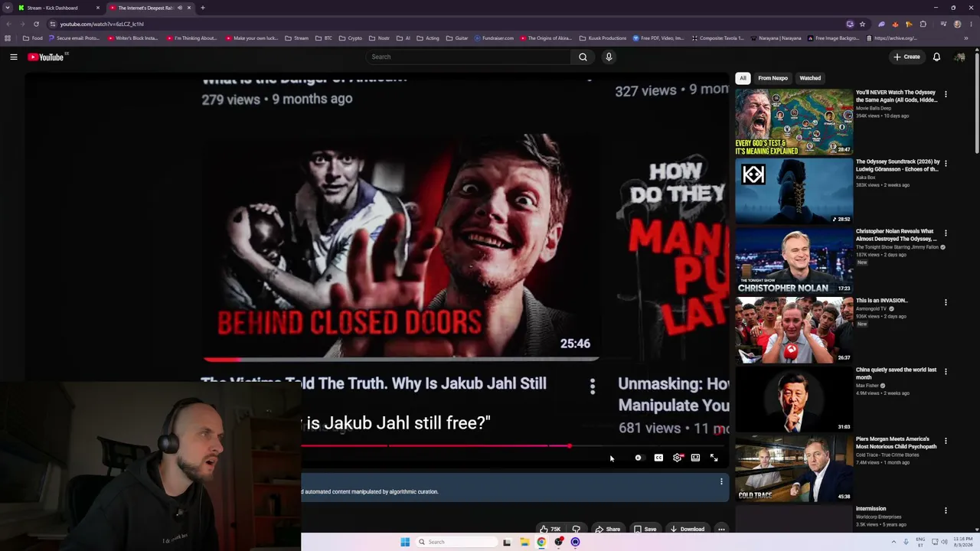Open the account avatar menu
This screenshot has height=551, width=980.
click(x=959, y=57)
